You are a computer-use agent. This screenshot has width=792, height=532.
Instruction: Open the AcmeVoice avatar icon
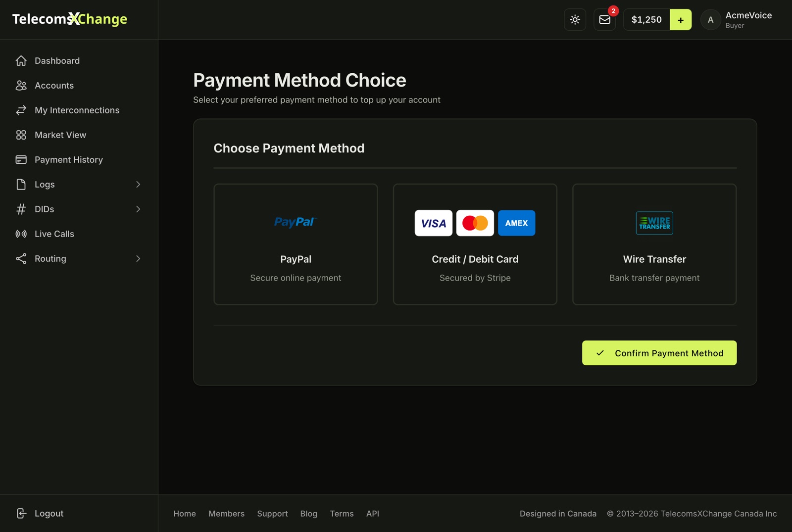pyautogui.click(x=710, y=20)
